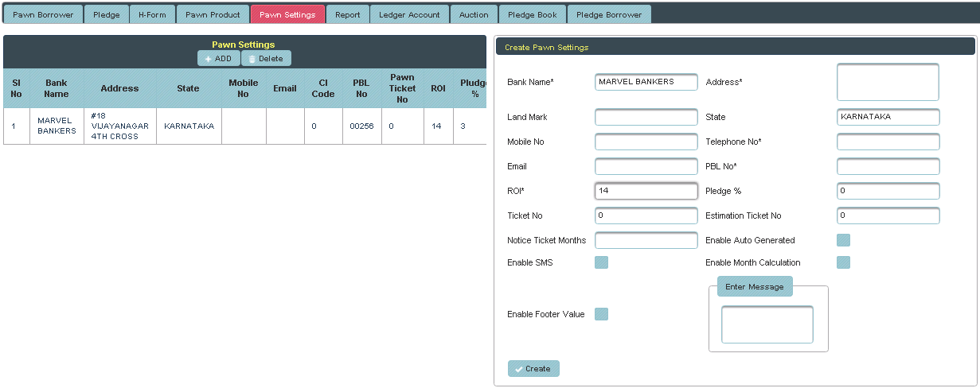Go to the Auction tab

click(474, 14)
